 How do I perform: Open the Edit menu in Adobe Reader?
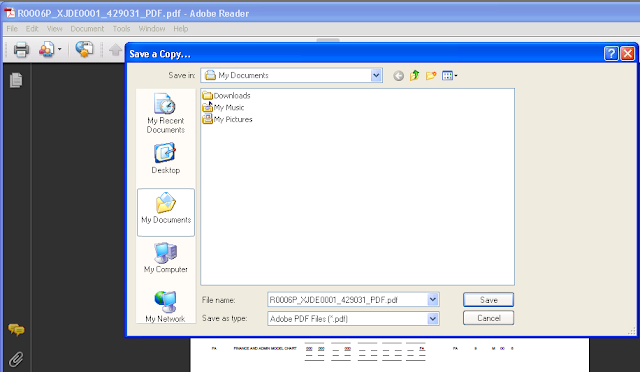tap(32, 29)
